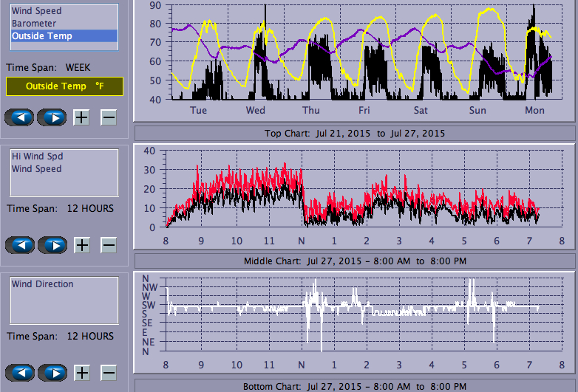
Task: Select Outside Temp in top chart list
Action: click(x=41, y=35)
